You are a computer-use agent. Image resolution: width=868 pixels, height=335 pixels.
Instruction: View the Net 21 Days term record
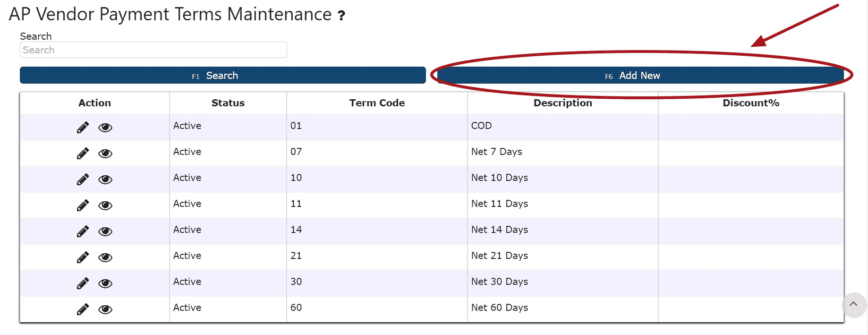[x=105, y=258]
